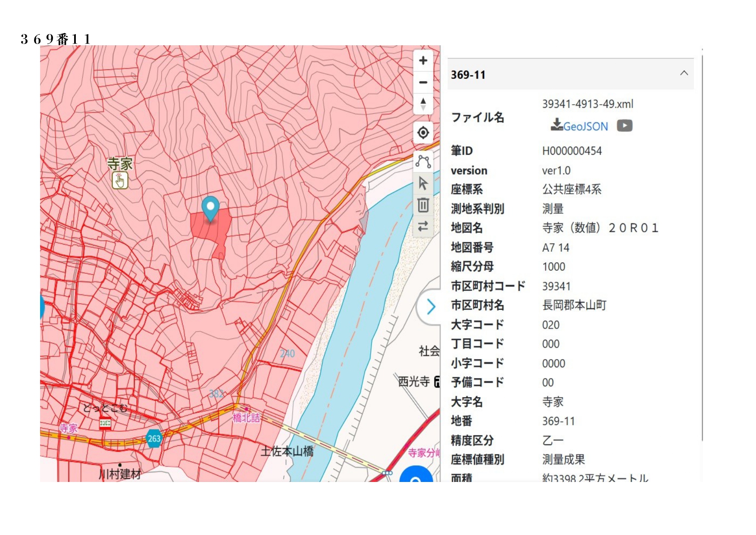
Task: Collapse the 369-11 panel chevron
Action: 684,73
